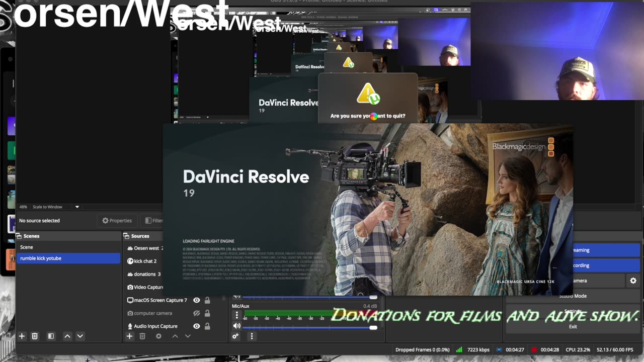Screen dimensions: 644x362
Task: Open source properties gear in Sources toolbar
Action: tap(158, 336)
